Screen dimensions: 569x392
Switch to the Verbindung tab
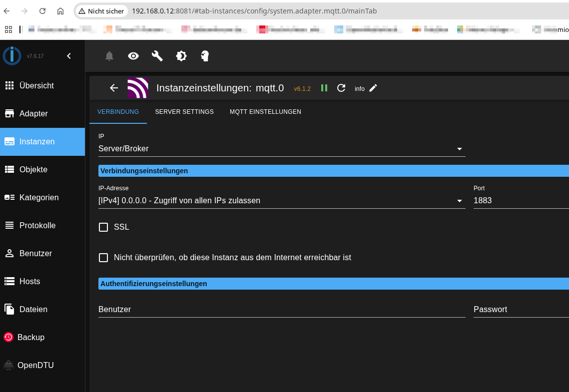coord(118,112)
